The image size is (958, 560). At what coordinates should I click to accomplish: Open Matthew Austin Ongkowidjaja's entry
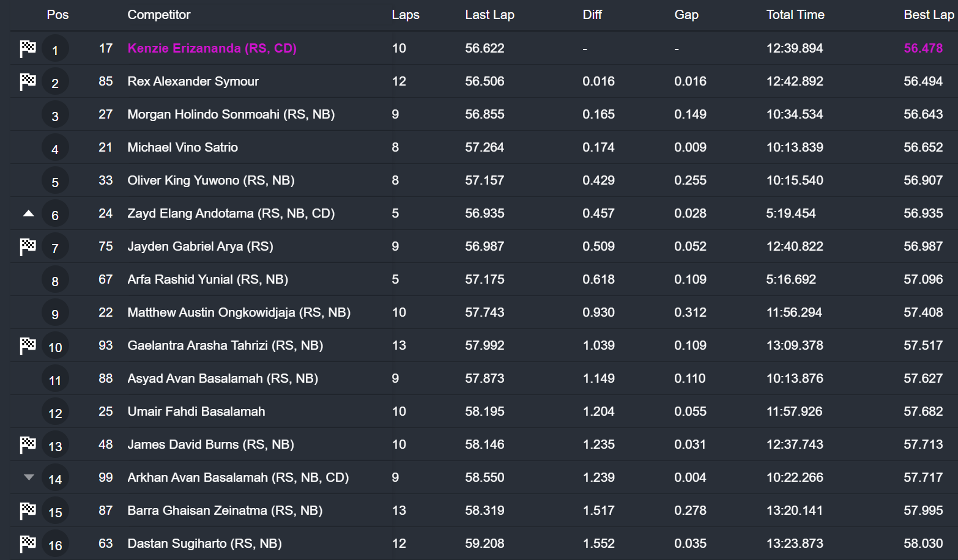point(239,312)
